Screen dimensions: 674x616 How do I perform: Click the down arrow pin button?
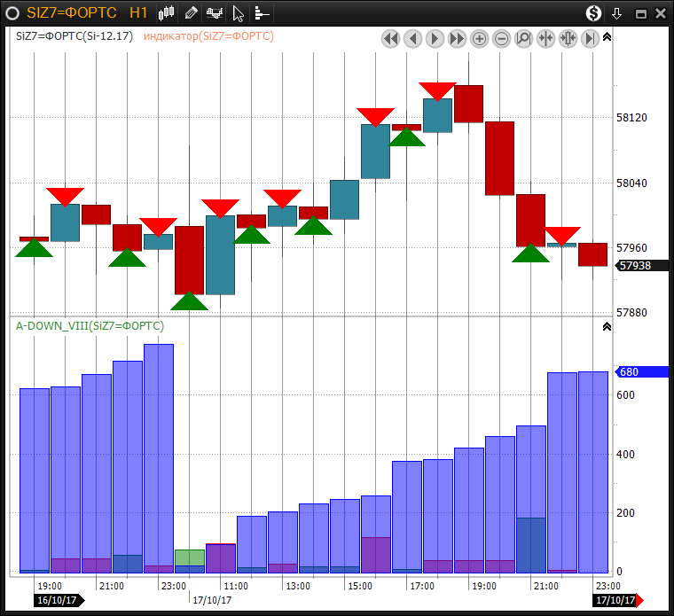coord(616,12)
